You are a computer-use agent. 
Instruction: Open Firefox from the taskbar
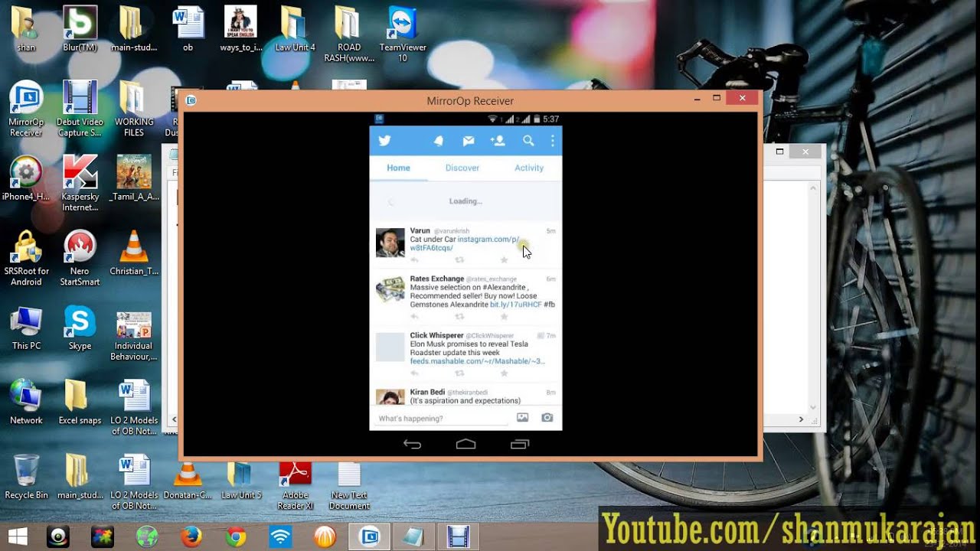click(x=191, y=536)
